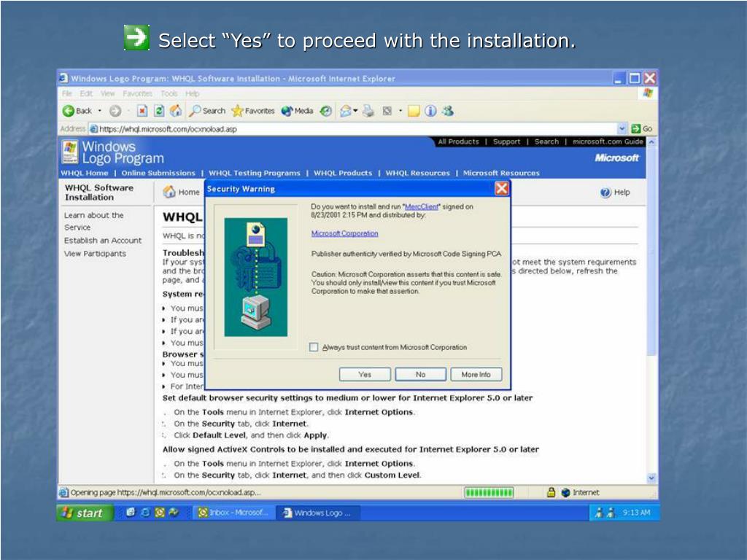Expand the Mail icon dropdown arrow
The width and height of the screenshot is (747, 560).
(x=355, y=111)
